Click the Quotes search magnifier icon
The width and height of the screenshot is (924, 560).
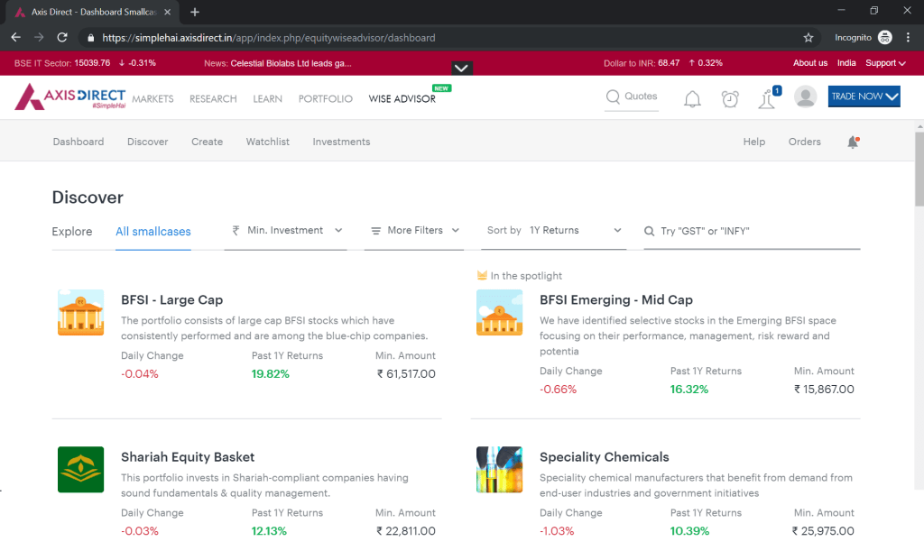coord(613,96)
